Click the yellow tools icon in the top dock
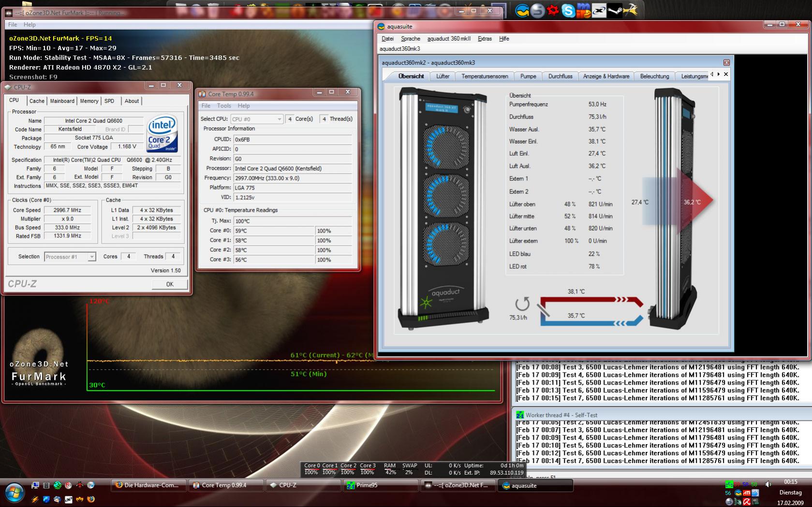The image size is (812, 507). pyautogui.click(x=630, y=10)
